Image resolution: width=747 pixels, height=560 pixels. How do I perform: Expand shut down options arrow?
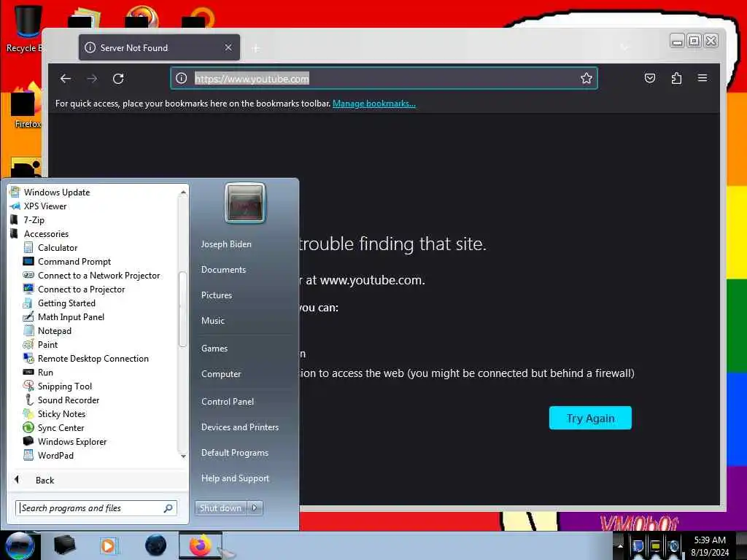click(255, 508)
